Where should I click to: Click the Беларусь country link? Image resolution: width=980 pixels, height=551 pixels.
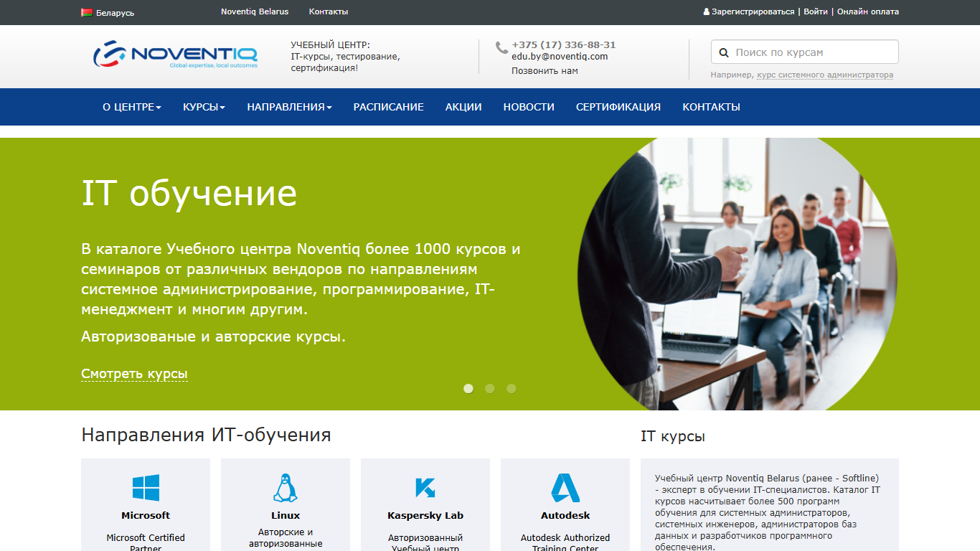click(x=115, y=13)
